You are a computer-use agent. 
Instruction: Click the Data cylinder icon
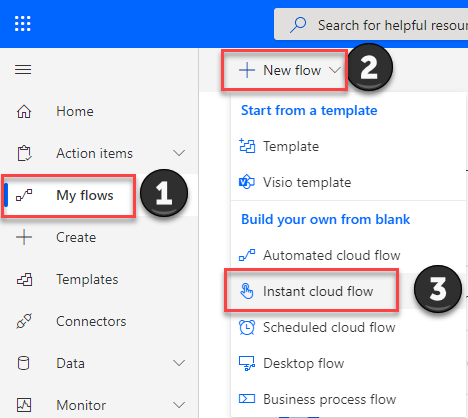(23, 363)
